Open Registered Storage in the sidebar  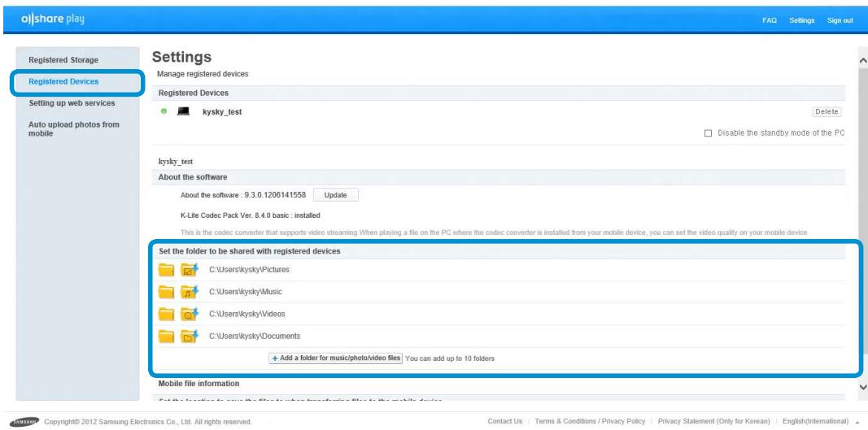click(x=63, y=60)
